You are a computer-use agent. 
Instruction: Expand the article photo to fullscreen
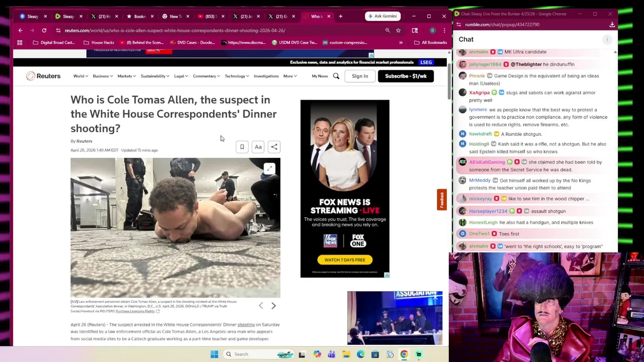pyautogui.click(x=270, y=169)
